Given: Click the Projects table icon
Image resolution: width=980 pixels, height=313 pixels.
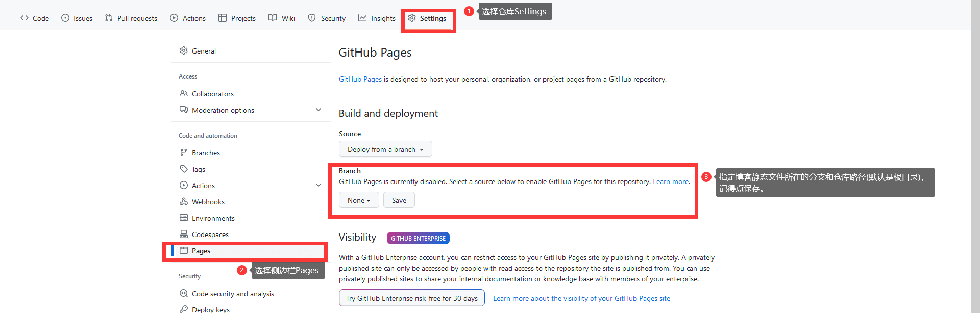Looking at the screenshot, I should (x=223, y=18).
